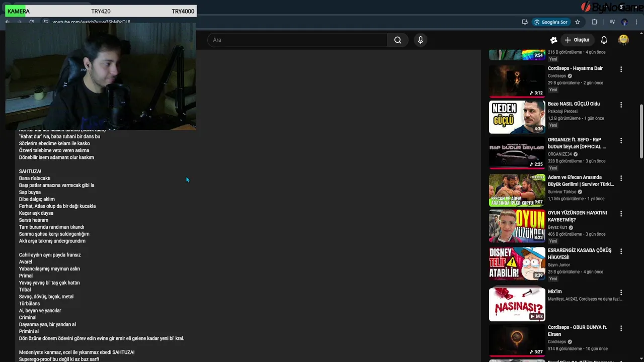The width and height of the screenshot is (644, 362).
Task: Open the Mix'im playlist title
Action: click(x=554, y=292)
